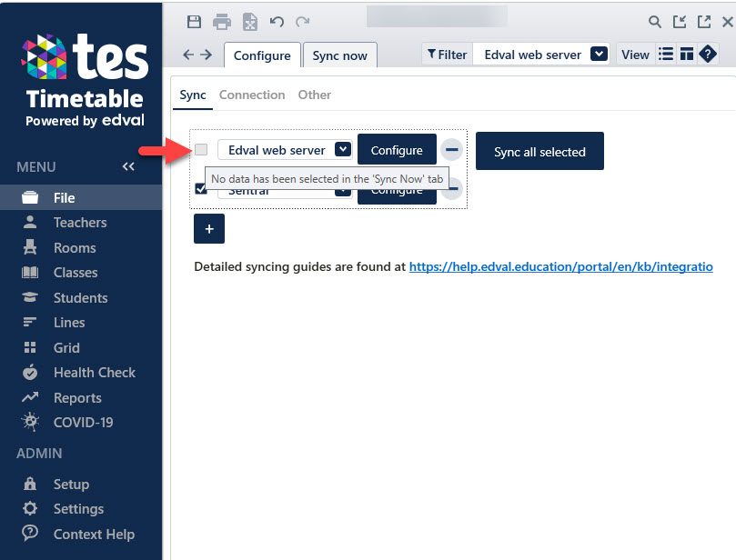Click the Print icon in toolbar

[222, 22]
